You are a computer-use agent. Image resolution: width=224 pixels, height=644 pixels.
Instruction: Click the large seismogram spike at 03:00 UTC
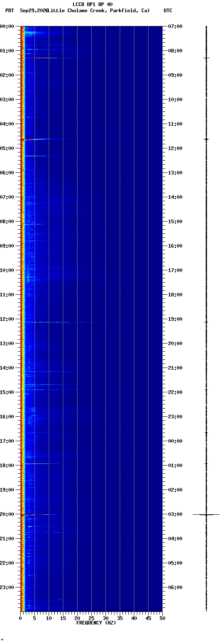pyautogui.click(x=206, y=515)
